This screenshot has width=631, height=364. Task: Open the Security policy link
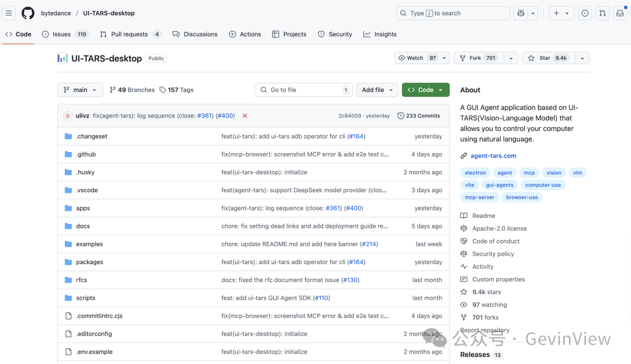pyautogui.click(x=493, y=254)
